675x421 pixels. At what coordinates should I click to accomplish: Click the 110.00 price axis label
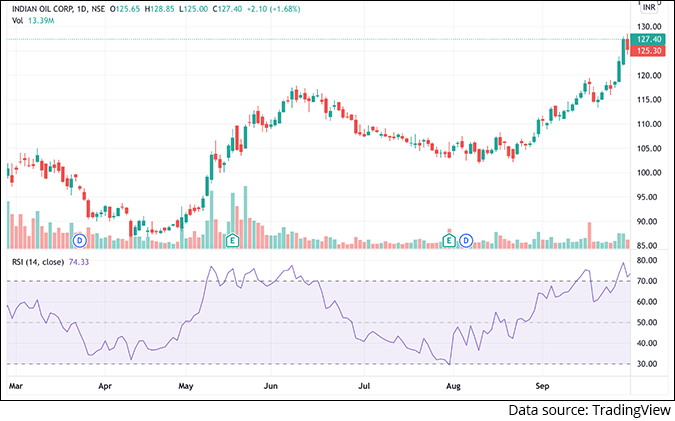pos(649,124)
